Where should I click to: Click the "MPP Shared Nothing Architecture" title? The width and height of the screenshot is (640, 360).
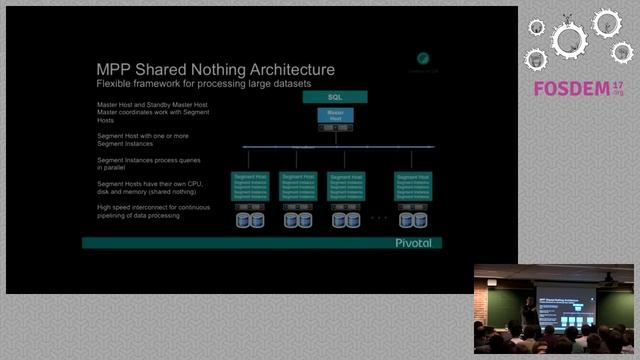216,69
